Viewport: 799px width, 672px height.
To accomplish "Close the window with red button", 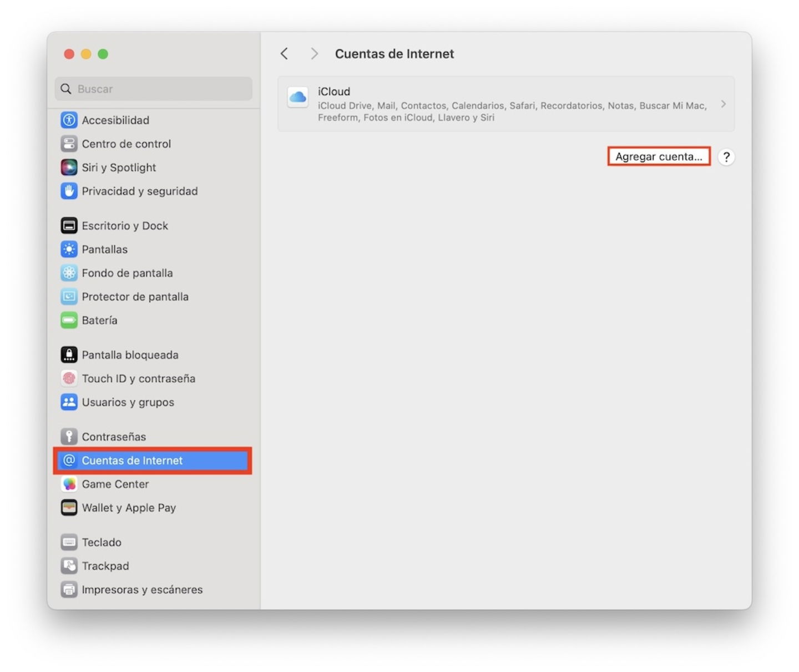I will click(69, 54).
